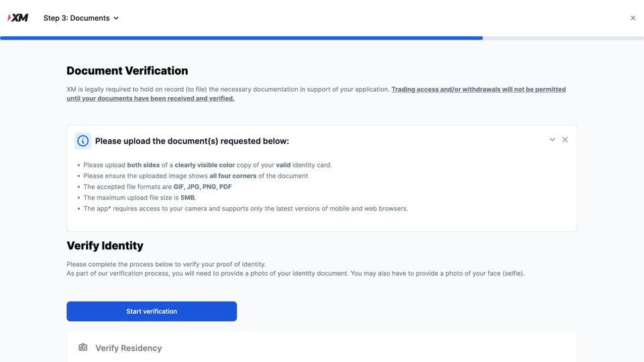
Task: Close the verification page with top-right X
Action: [x=633, y=18]
